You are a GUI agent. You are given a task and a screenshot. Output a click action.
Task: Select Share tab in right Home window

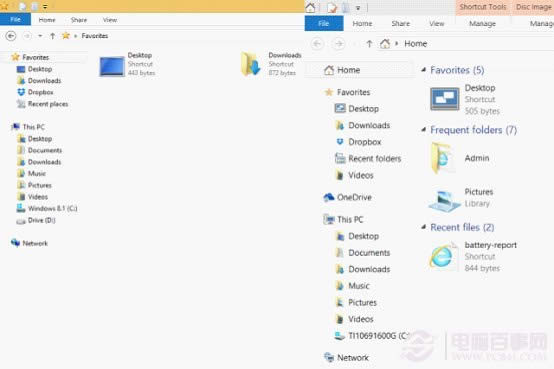(x=401, y=23)
